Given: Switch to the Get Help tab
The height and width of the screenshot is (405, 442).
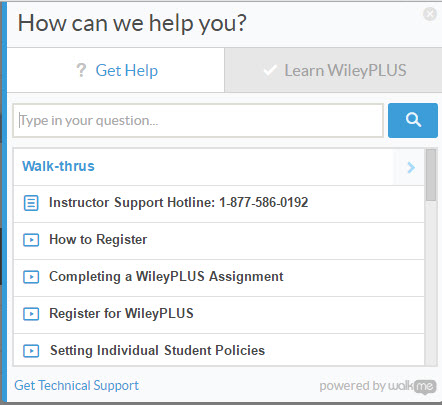Looking at the screenshot, I should coord(116,70).
